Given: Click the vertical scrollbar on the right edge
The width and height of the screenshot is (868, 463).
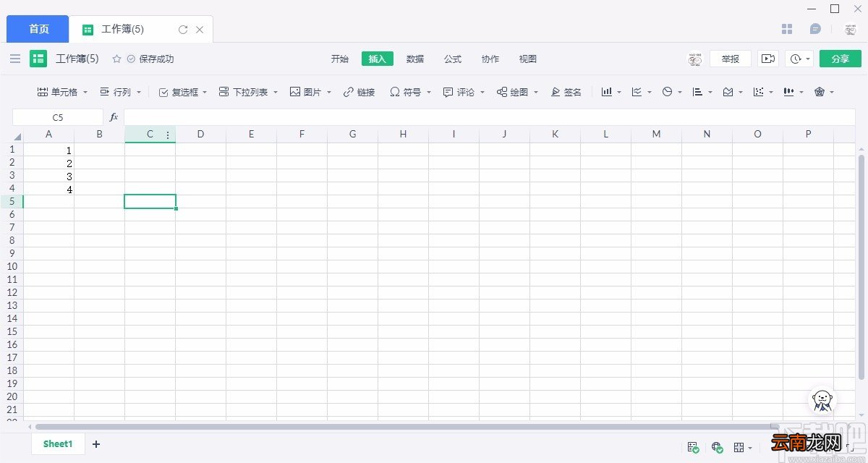Looking at the screenshot, I should tap(861, 267).
